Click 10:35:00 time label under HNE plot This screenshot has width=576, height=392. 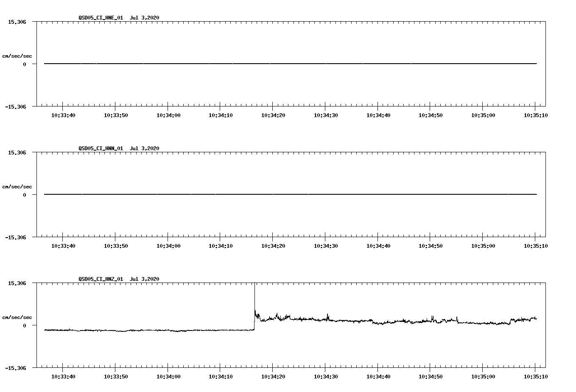(x=483, y=115)
